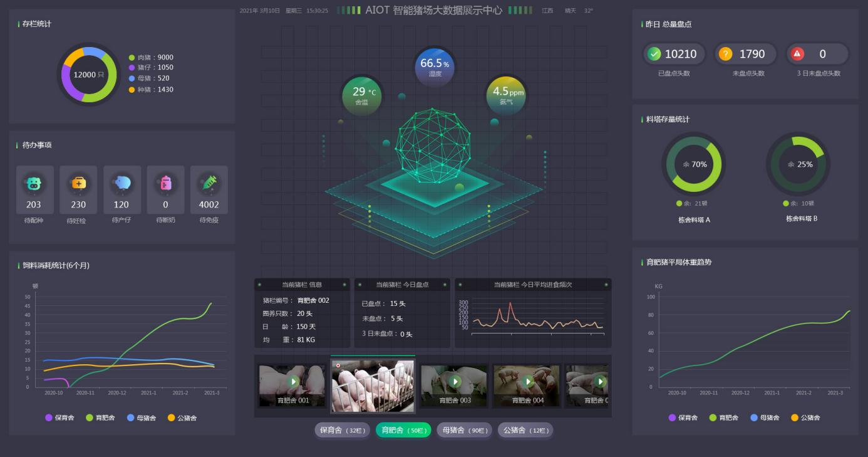
Task: Click the AIOT 智能猪场大数据展示中心 title
Action: (x=434, y=10)
